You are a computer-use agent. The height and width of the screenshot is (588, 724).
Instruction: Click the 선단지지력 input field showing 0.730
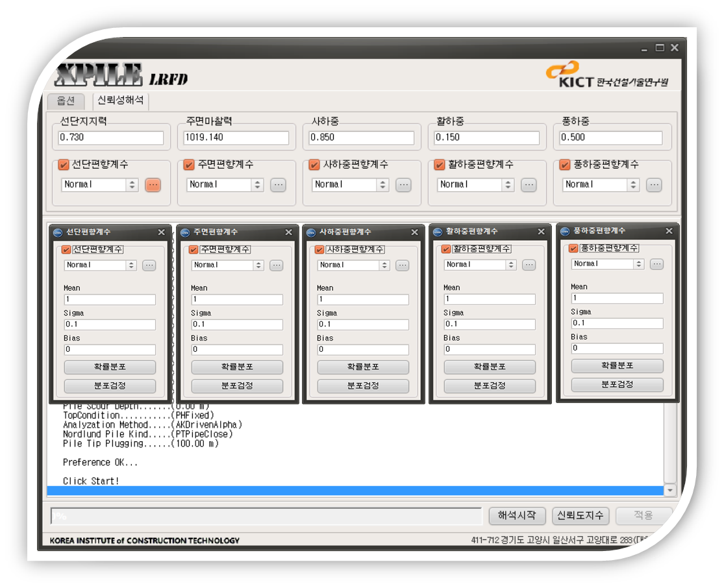[111, 138]
